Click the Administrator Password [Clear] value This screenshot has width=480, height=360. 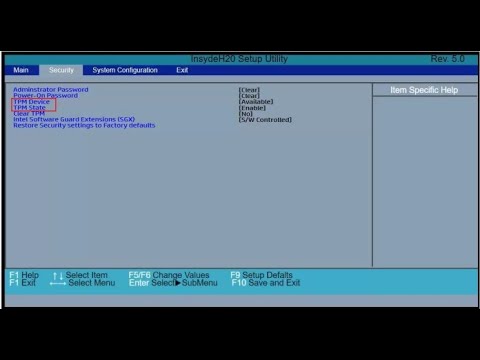click(249, 90)
